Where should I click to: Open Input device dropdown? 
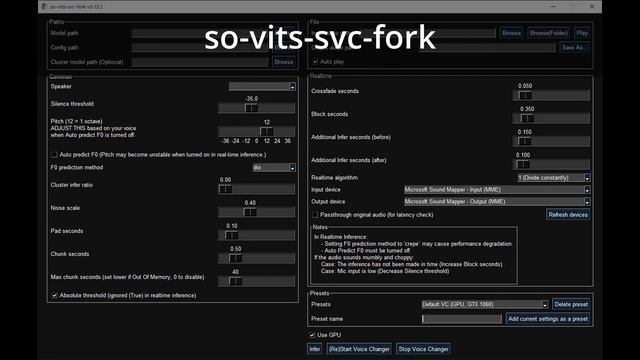[x=497, y=190]
